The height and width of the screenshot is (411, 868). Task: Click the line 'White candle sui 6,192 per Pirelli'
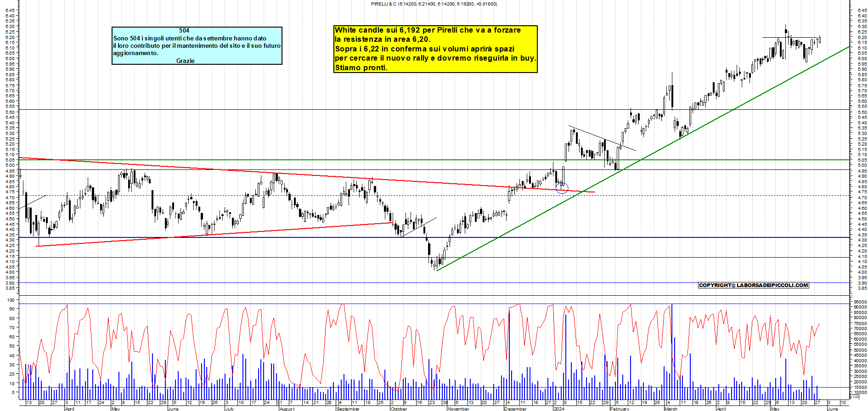coord(428,30)
